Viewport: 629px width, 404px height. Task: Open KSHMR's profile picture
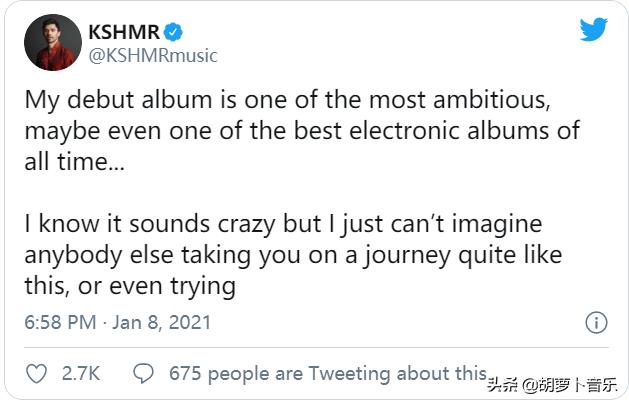pyautogui.click(x=53, y=42)
